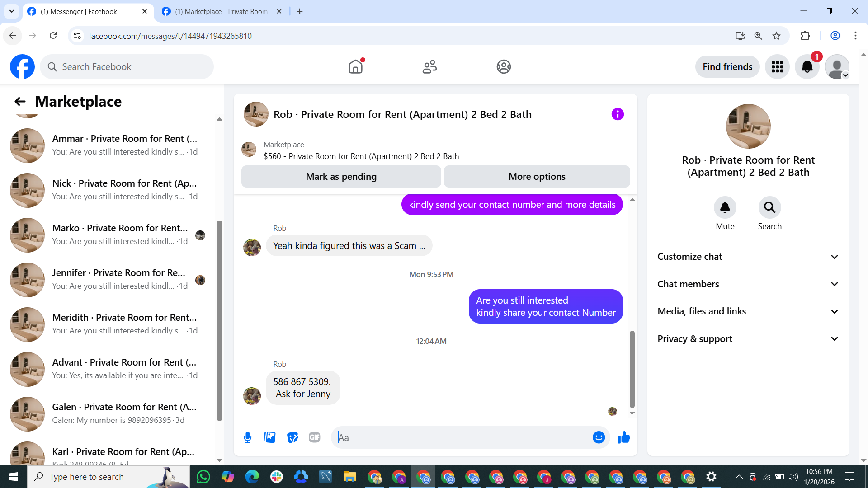Open Microsoft Edge from the taskbar
868x488 pixels.
(252, 477)
